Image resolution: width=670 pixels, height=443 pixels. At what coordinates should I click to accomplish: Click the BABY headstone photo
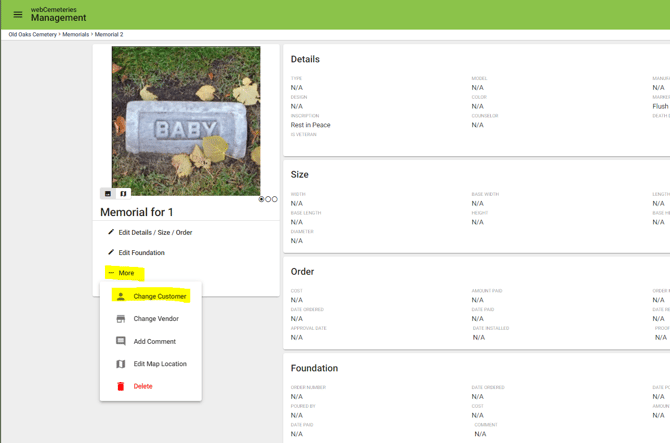(186, 121)
